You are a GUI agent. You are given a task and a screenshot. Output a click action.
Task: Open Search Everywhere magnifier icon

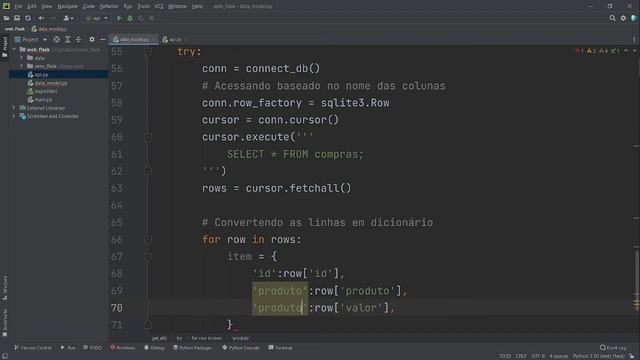612,18
